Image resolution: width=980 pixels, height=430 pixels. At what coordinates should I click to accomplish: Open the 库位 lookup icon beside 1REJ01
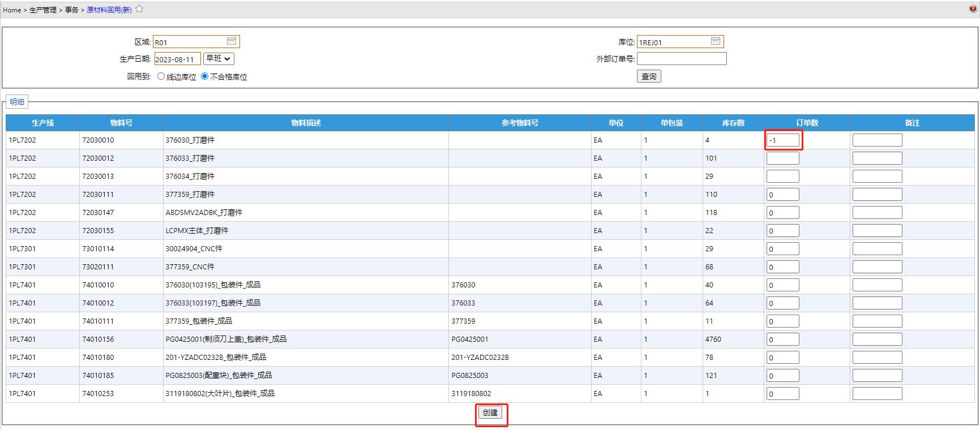pos(716,41)
